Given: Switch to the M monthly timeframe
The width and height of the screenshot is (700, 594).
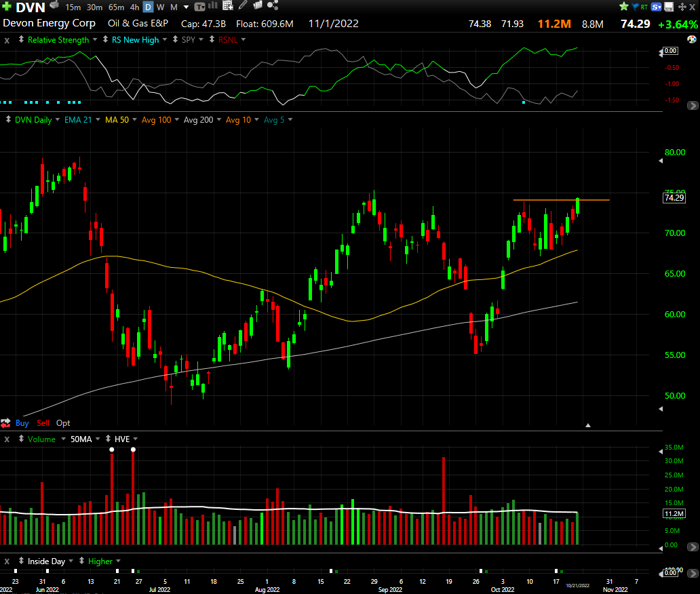Looking at the screenshot, I should tap(174, 7).
